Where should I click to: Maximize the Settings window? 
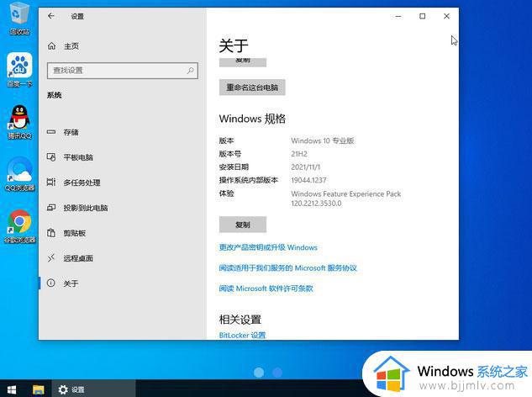click(423, 16)
